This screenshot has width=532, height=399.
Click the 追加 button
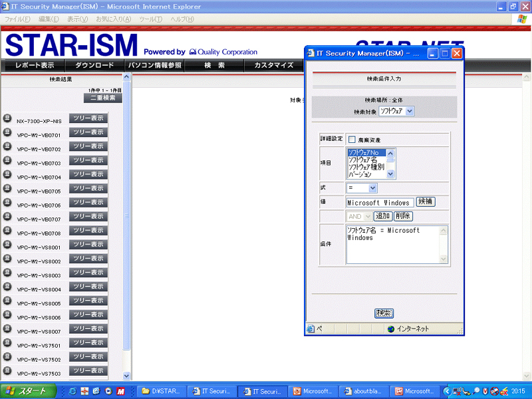pyautogui.click(x=383, y=216)
